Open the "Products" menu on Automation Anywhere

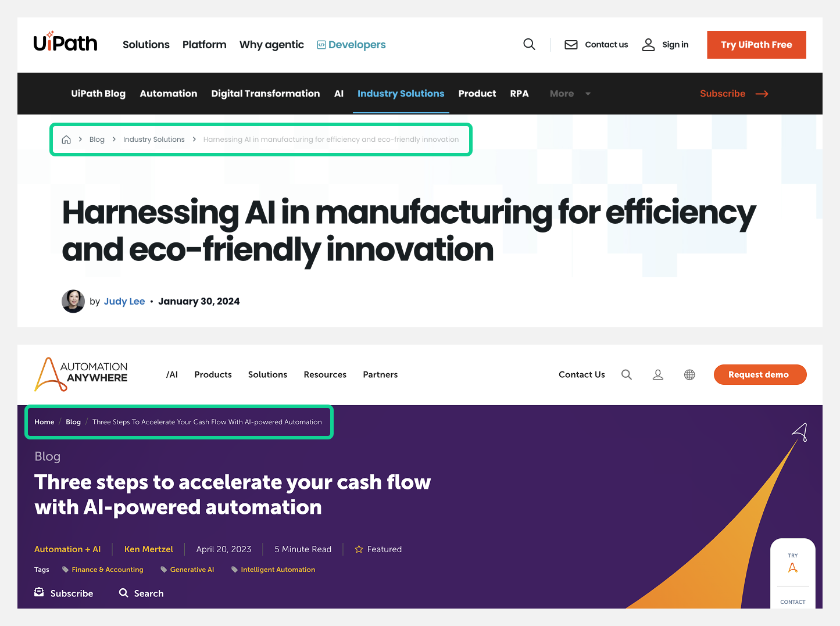coord(213,374)
